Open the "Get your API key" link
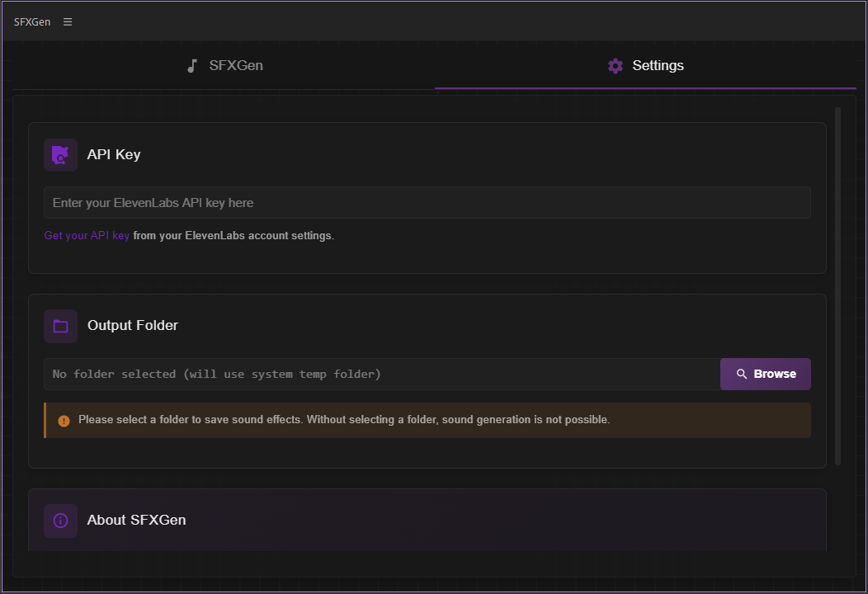The height and width of the screenshot is (594, 868). 87,236
